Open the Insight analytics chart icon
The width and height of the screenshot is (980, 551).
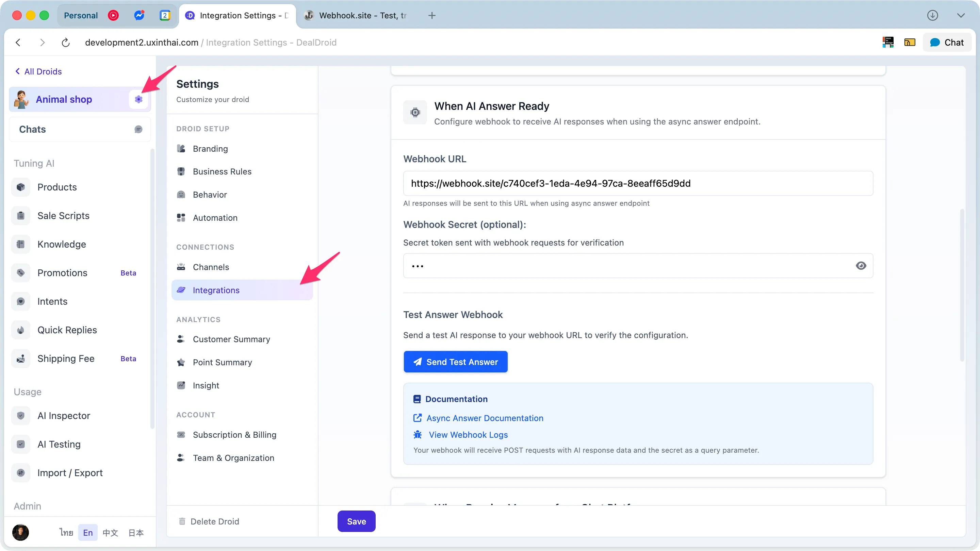click(181, 385)
